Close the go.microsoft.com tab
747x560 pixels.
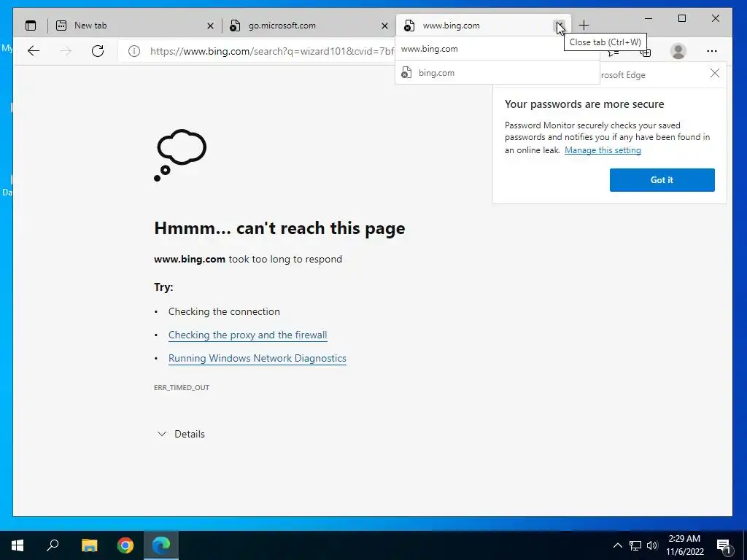pos(384,26)
